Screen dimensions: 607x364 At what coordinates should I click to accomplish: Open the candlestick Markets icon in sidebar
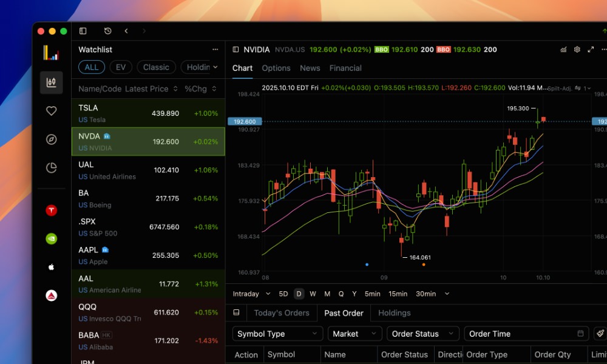coord(52,83)
